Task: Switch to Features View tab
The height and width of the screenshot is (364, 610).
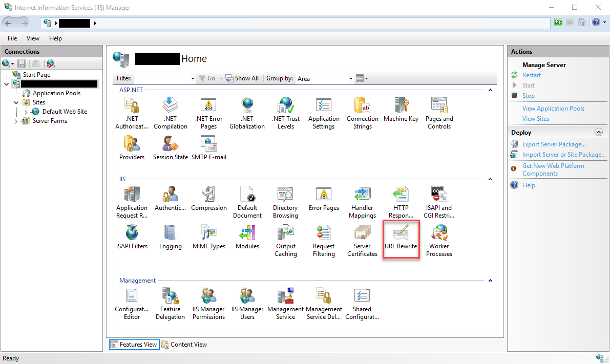Action: [x=134, y=345]
